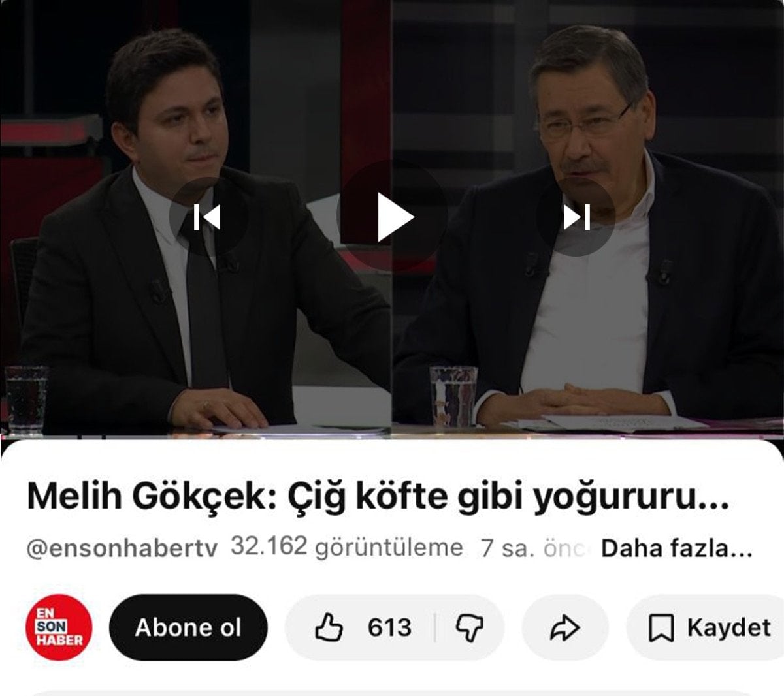Image resolution: width=784 pixels, height=696 pixels.
Task: Play the video with center play button
Action: point(392,217)
